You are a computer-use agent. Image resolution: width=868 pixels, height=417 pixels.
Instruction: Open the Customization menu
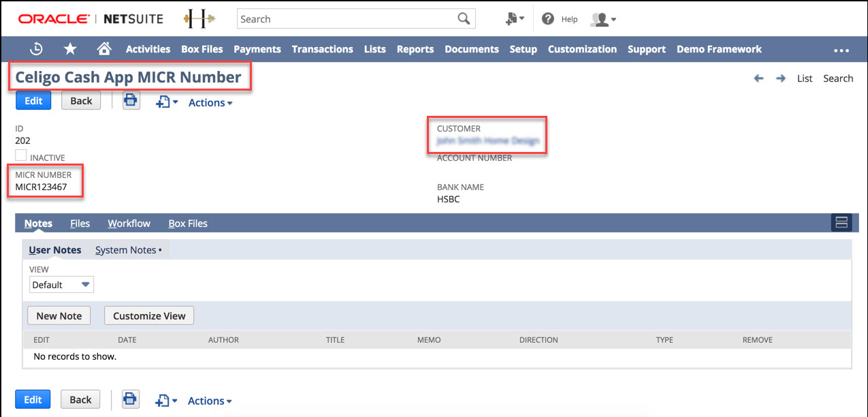coord(582,49)
